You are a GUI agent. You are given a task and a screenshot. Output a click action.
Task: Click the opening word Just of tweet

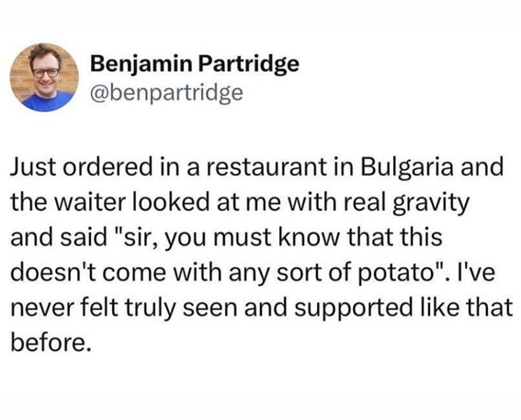(32, 166)
